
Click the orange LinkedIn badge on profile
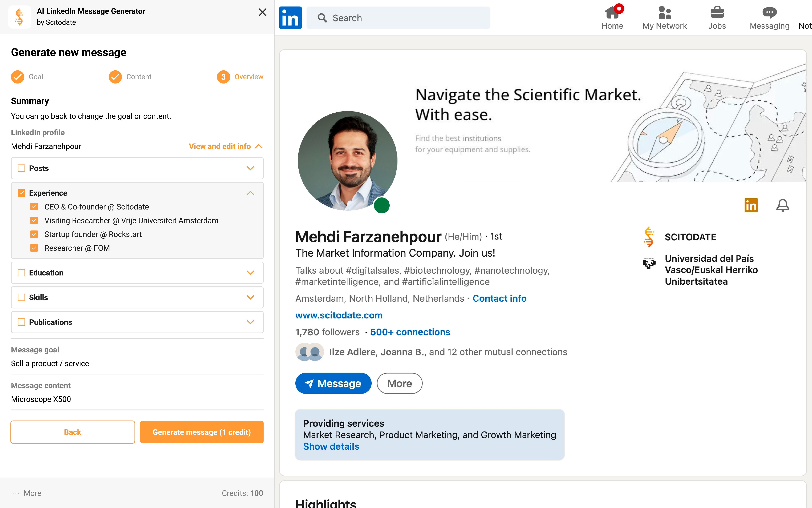(751, 205)
